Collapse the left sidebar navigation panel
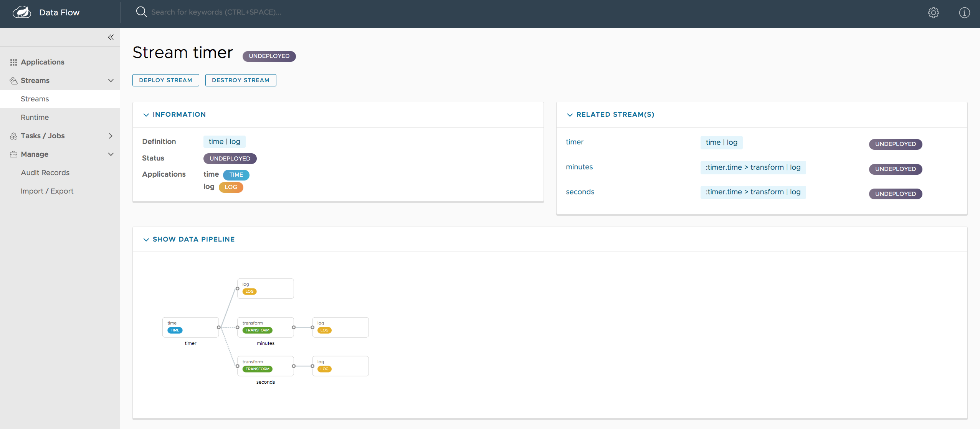The height and width of the screenshot is (429, 980). coord(110,37)
